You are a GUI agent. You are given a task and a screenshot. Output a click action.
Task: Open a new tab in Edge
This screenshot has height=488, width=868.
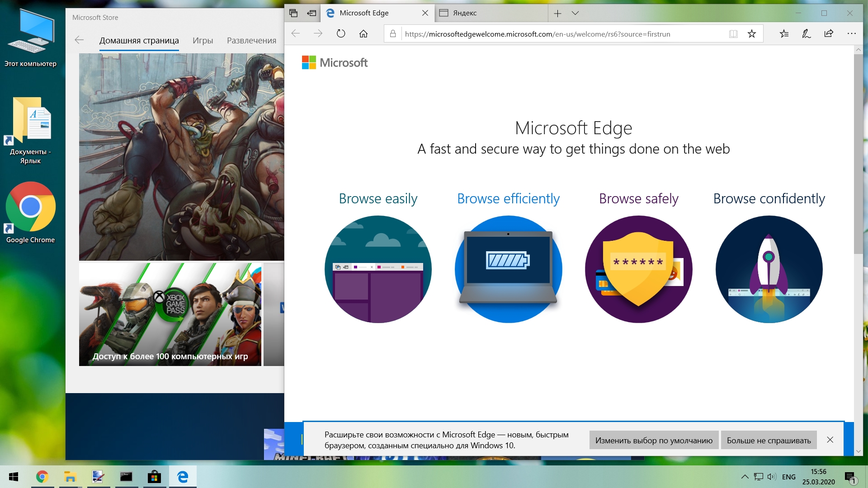click(x=557, y=14)
